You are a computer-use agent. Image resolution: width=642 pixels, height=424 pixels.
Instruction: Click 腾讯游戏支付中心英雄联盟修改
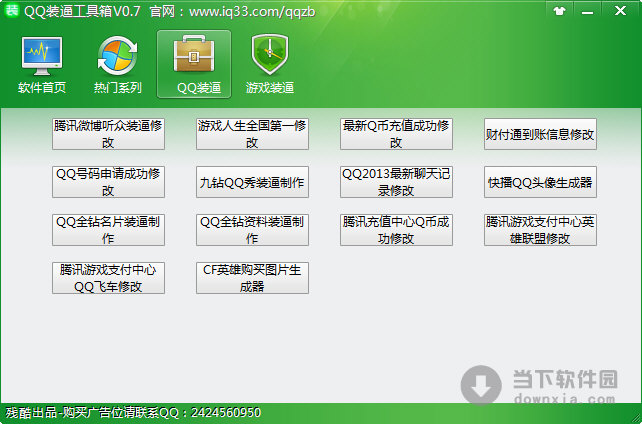coord(540,230)
